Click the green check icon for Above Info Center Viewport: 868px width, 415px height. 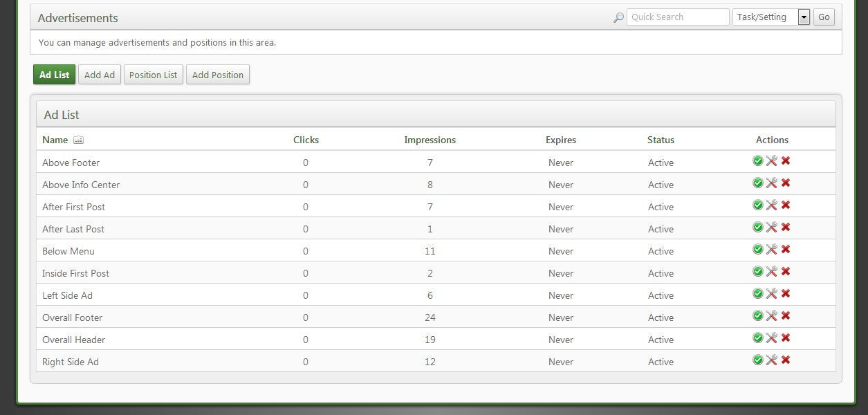(757, 183)
